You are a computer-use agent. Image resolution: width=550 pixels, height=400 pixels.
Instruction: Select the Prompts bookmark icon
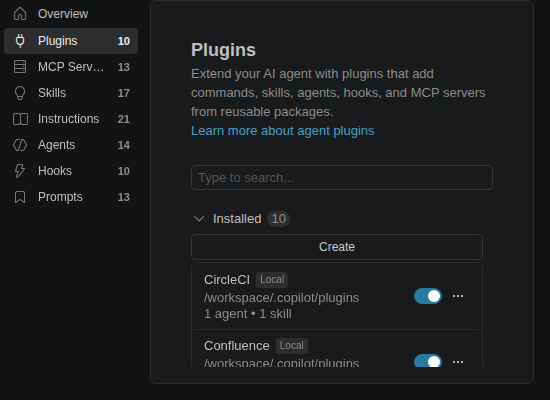coord(20,197)
